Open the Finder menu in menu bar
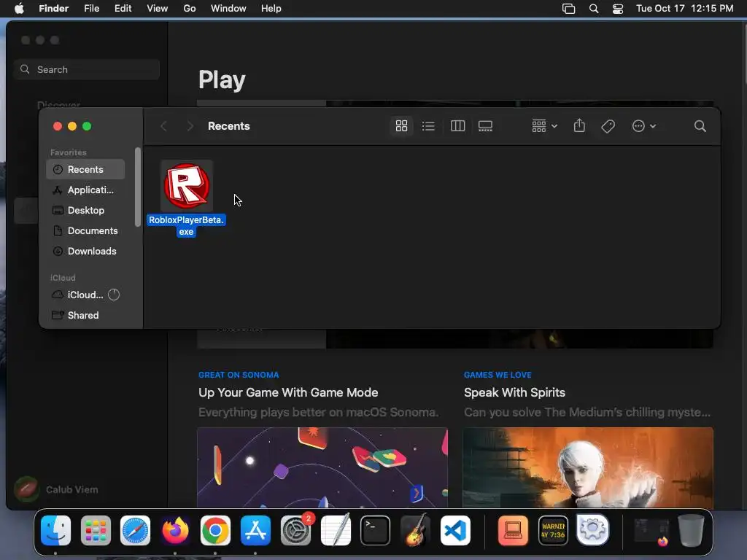 tap(53, 9)
